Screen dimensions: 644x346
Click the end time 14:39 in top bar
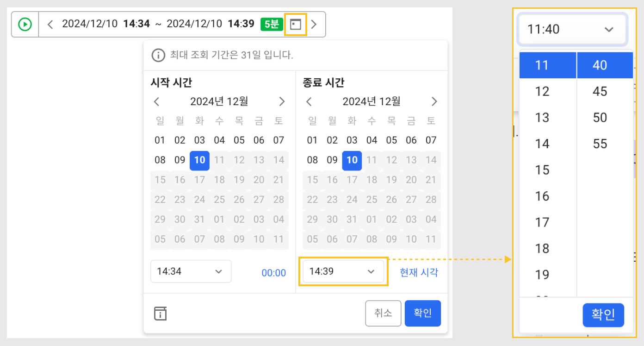[241, 24]
